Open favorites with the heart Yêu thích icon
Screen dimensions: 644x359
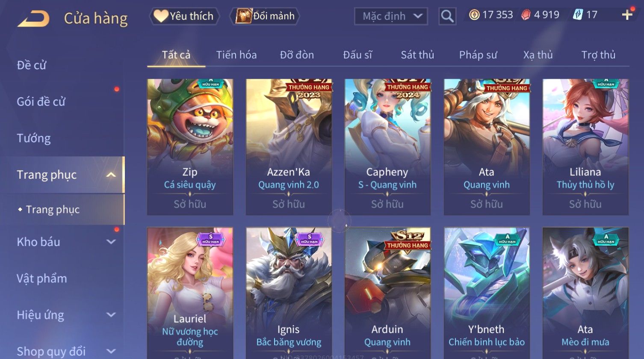click(x=161, y=16)
